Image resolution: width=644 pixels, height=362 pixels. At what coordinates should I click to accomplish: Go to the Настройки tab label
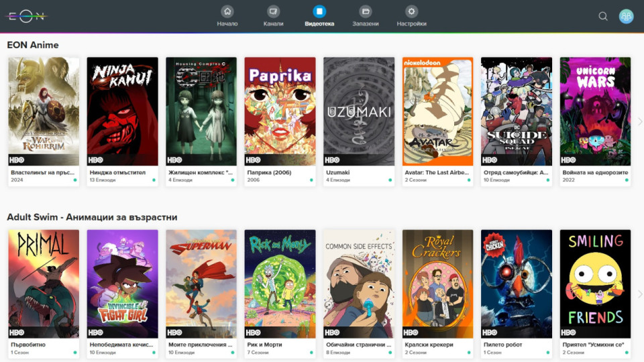pos(411,24)
